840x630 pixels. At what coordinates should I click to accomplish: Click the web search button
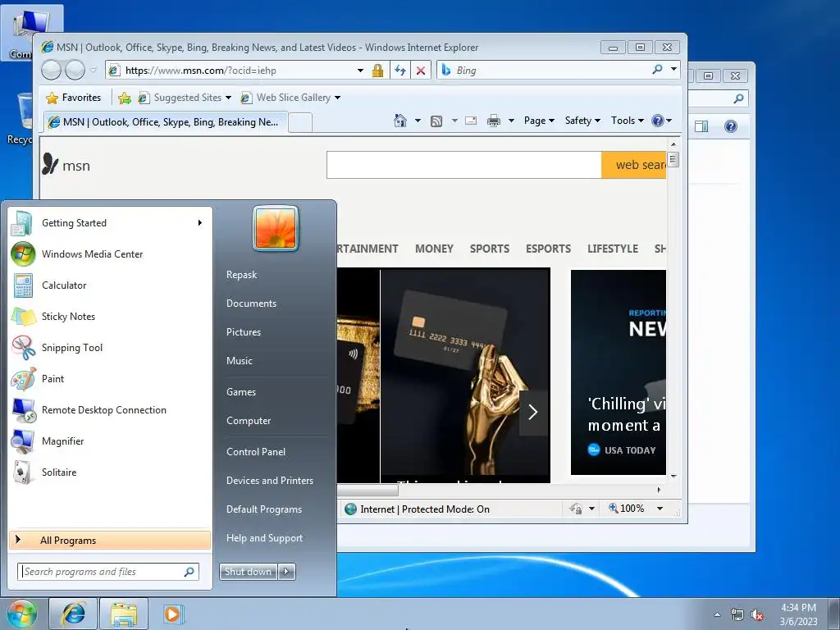[634, 165]
